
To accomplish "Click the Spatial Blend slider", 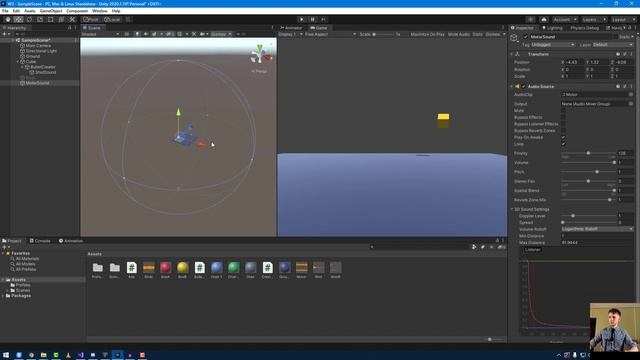I will [588, 191].
